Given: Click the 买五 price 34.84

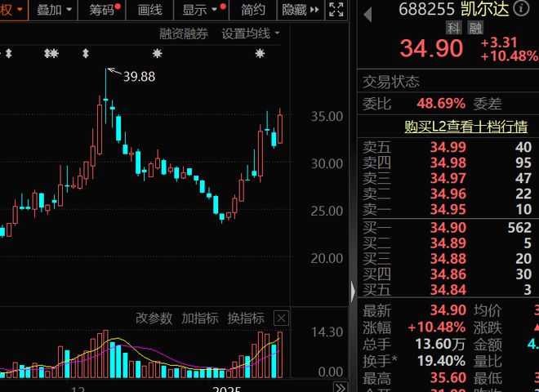Looking at the screenshot, I should [x=448, y=290].
